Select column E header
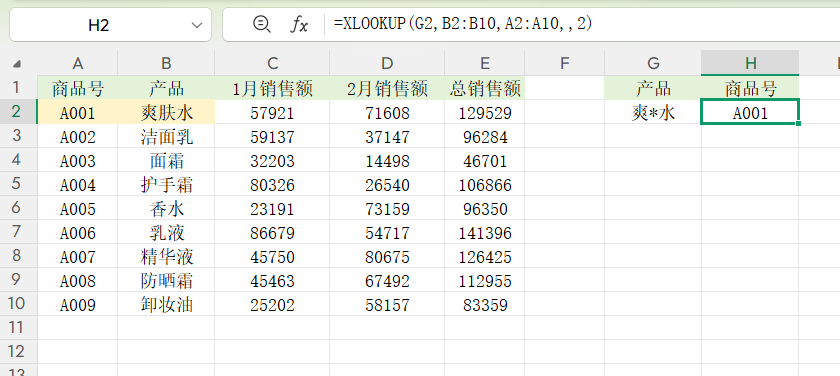 point(484,63)
